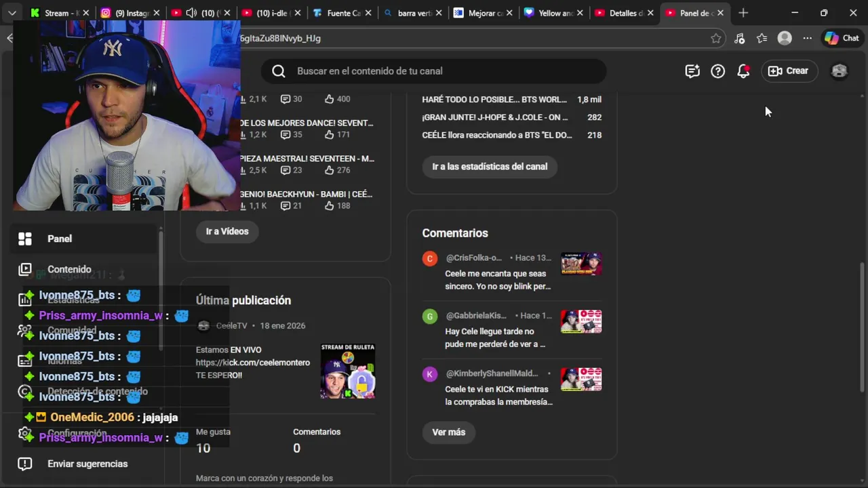The width and height of the screenshot is (868, 488).
Task: Open Copilot Chat in browser toolbar
Action: pyautogui.click(x=842, y=39)
